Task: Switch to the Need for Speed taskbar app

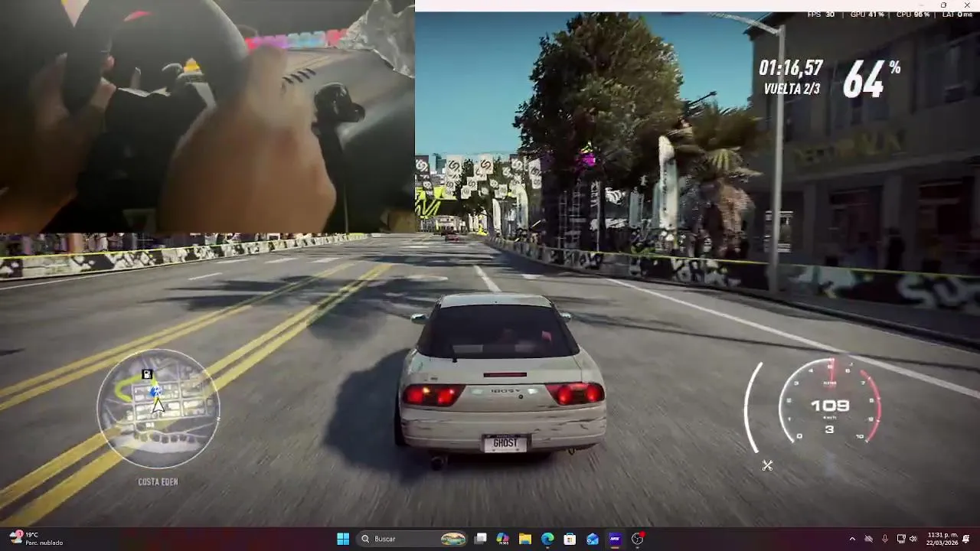Action: tap(615, 539)
